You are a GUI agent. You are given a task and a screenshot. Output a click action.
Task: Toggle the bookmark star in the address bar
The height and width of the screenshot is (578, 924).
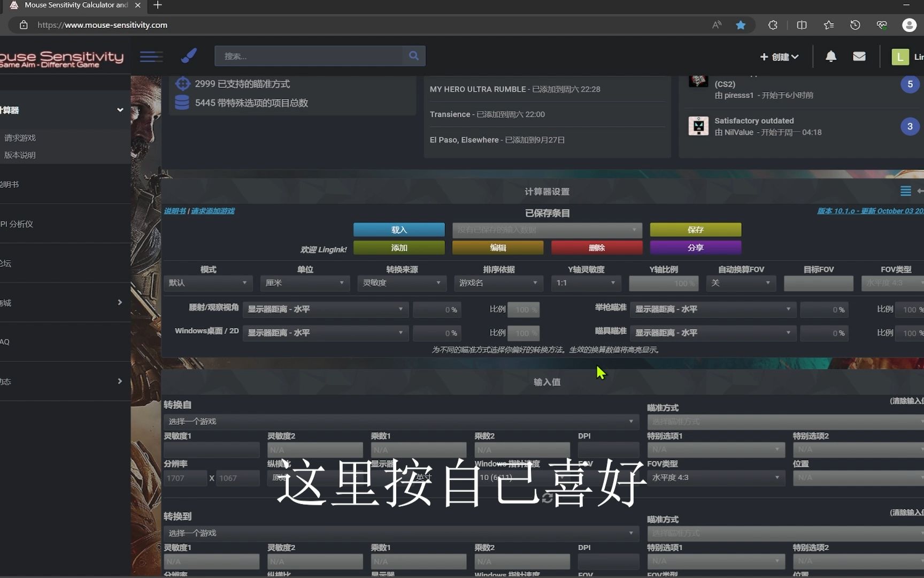pyautogui.click(x=741, y=25)
